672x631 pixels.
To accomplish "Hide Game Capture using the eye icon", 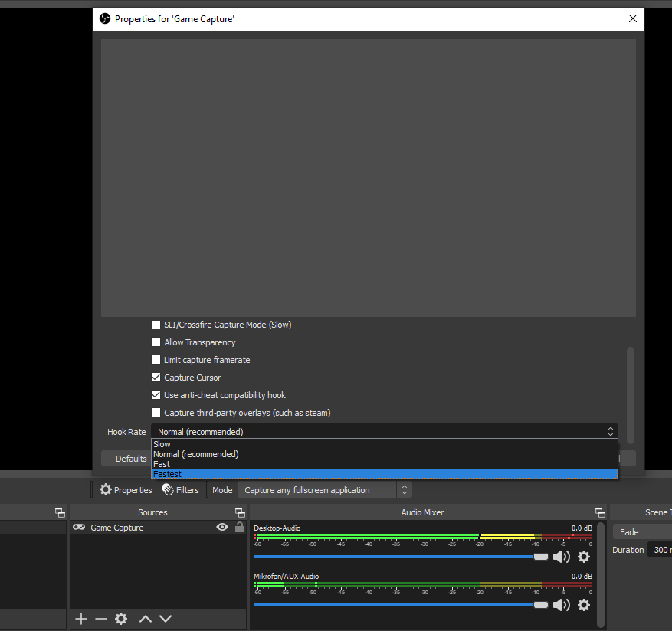I will pos(222,528).
